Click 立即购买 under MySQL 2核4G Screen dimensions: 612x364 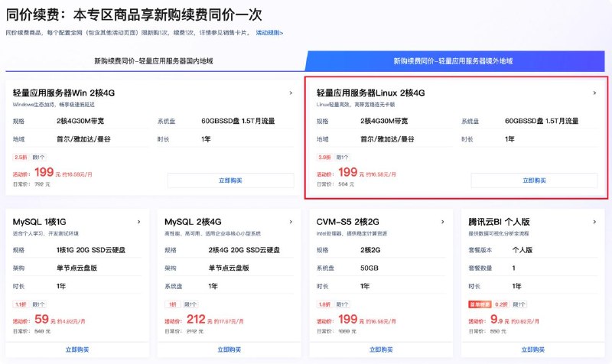(x=229, y=349)
